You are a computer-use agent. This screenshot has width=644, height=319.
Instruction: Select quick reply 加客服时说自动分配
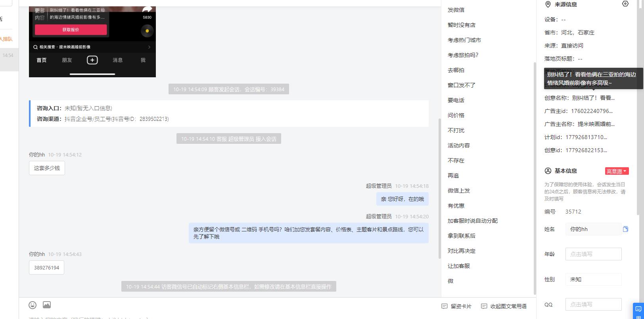point(473,221)
